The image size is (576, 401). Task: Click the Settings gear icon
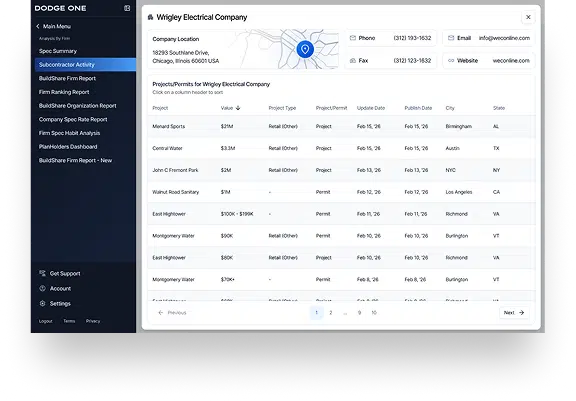43,303
